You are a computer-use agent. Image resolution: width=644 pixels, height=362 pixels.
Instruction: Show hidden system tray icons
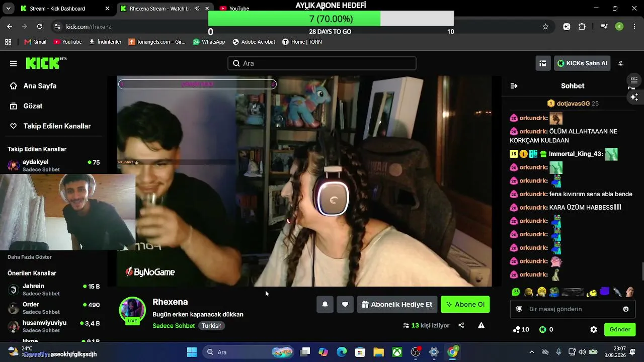coord(532,352)
